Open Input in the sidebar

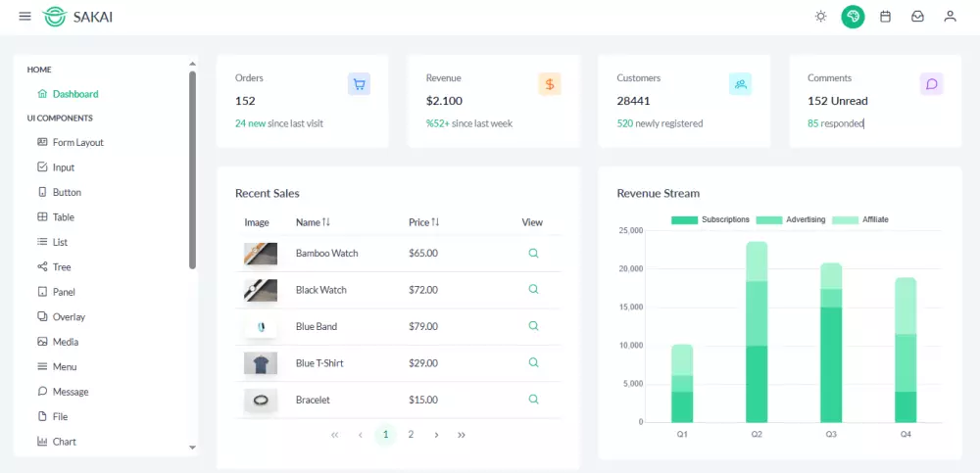click(x=56, y=167)
